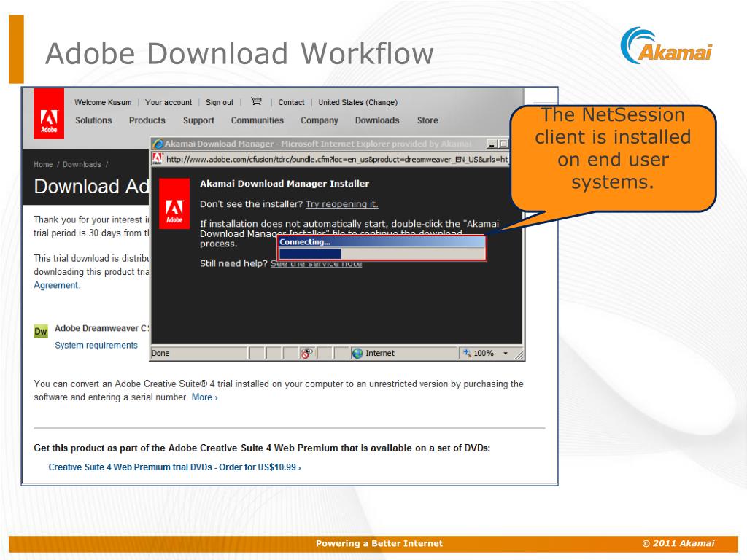Open System requirements link
This screenshot has height=560, width=747.
tap(96, 345)
